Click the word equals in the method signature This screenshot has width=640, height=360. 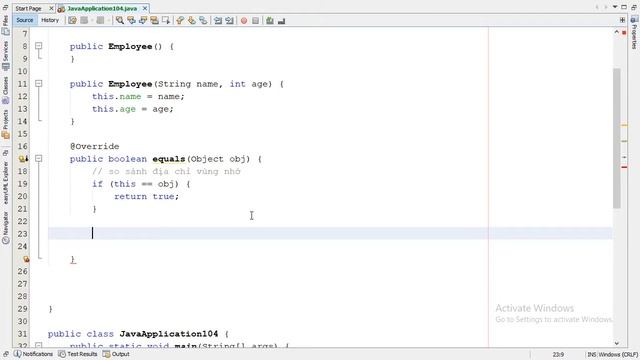point(169,159)
